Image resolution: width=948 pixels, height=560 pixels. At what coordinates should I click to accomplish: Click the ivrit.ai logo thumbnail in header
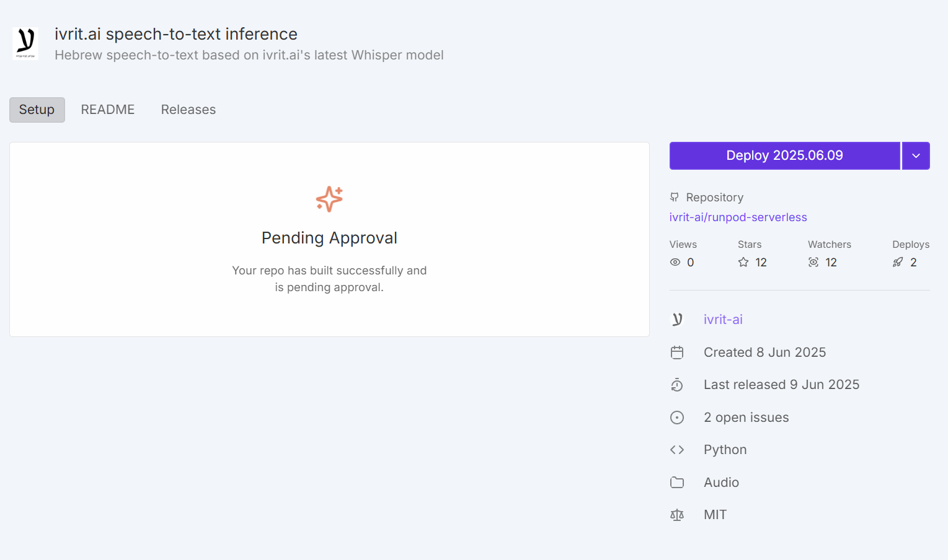click(x=25, y=43)
